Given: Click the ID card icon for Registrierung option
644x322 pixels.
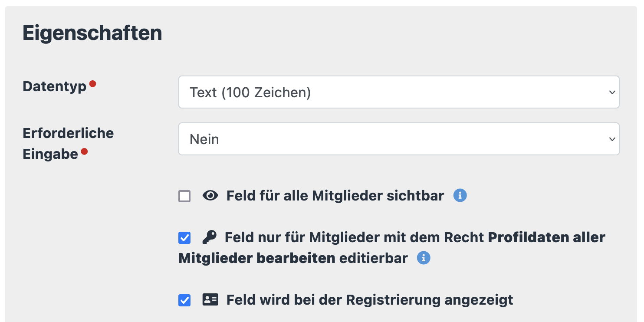Looking at the screenshot, I should tap(210, 300).
